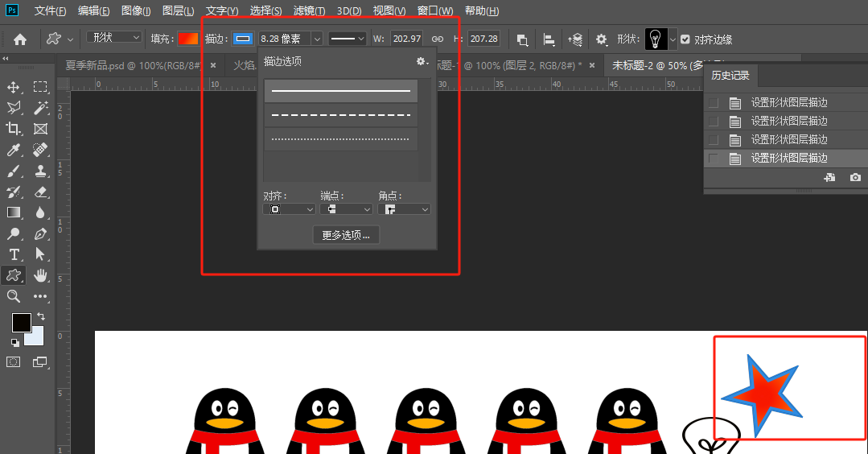This screenshot has width=868, height=454.
Task: Open the 端点 caps dropdown
Action: click(346, 209)
